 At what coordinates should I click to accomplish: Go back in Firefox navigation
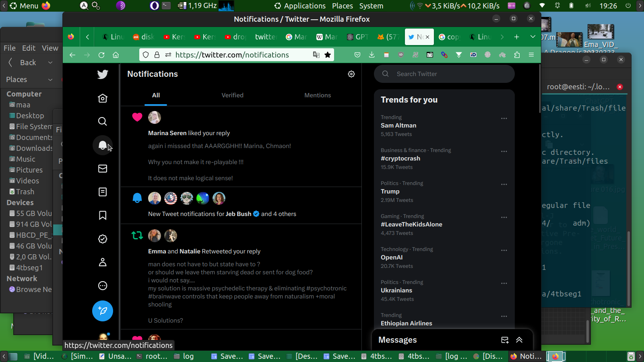coord(72,55)
